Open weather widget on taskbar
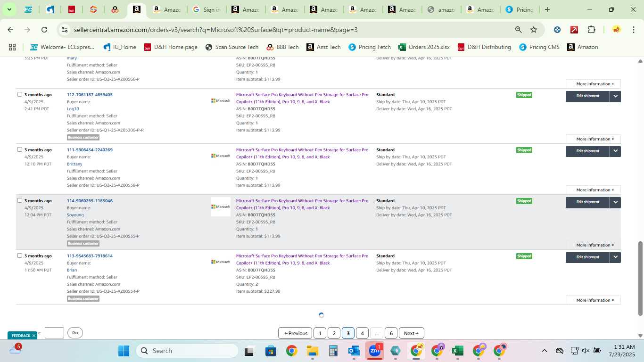The image size is (644, 362). click(x=15, y=350)
